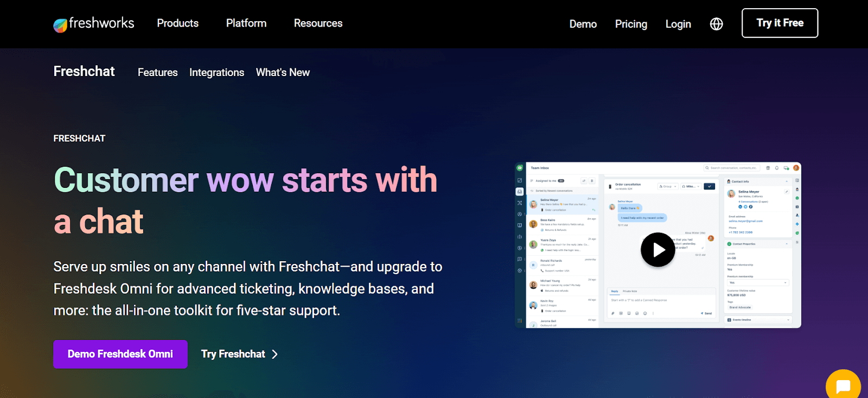Open the globe language selector
This screenshot has width=868, height=398.
tap(716, 24)
